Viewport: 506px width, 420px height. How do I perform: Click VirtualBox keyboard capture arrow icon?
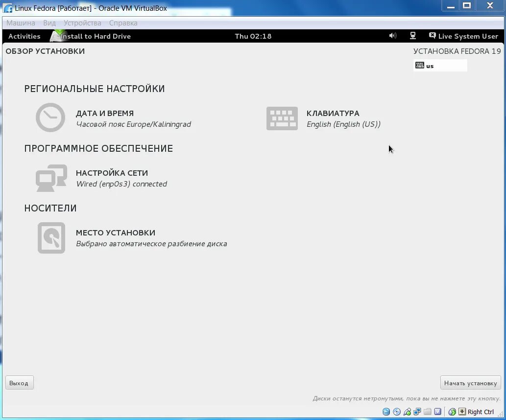(x=462, y=412)
